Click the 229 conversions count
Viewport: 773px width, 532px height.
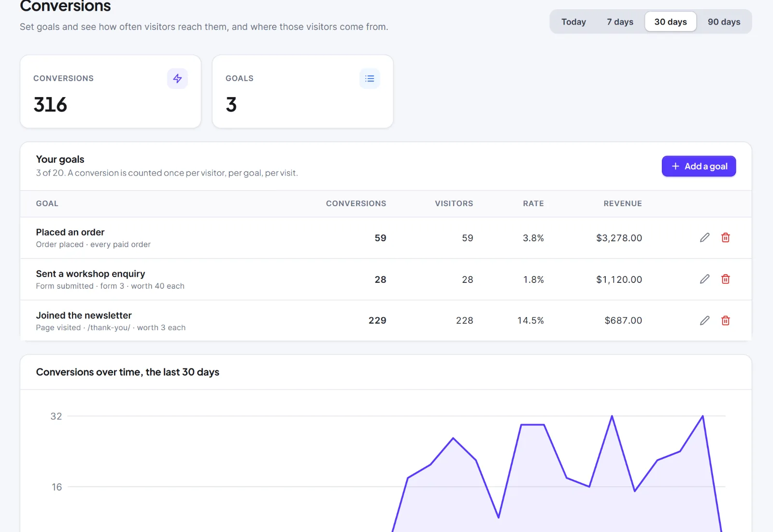pos(377,321)
